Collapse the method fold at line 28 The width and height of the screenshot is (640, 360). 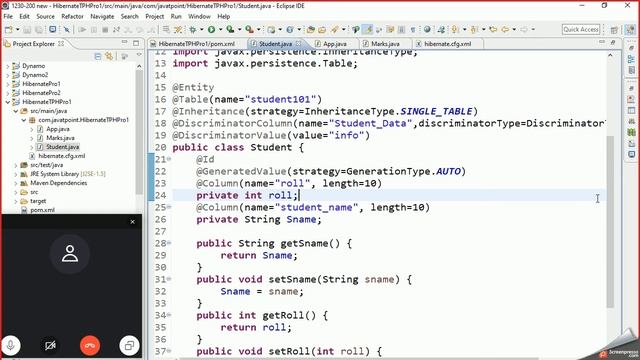point(169,243)
